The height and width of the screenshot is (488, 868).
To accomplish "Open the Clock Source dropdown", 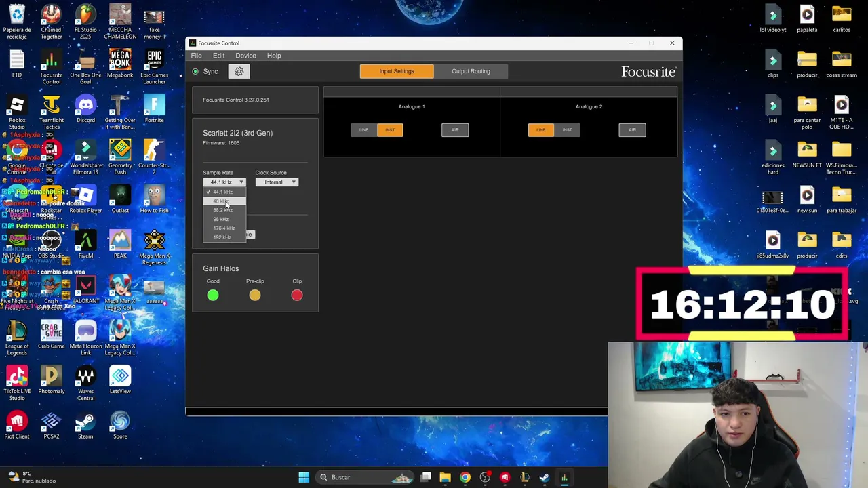I will [277, 182].
